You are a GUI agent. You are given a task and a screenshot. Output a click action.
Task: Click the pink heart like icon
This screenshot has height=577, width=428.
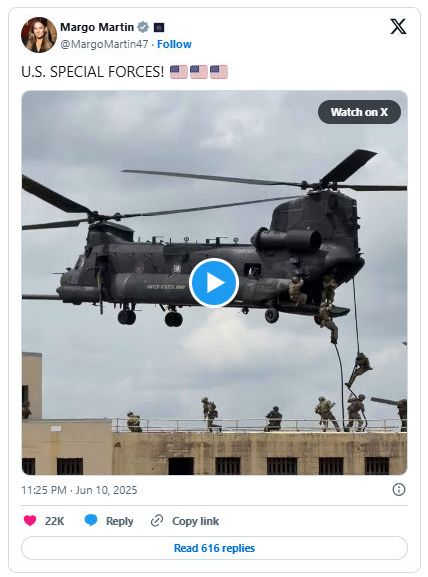30,520
